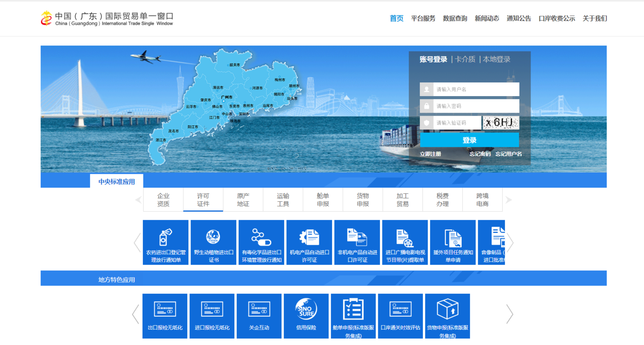This screenshot has height=345, width=644.
Task: Select the 企业资质 category tab
Action: coord(164,200)
